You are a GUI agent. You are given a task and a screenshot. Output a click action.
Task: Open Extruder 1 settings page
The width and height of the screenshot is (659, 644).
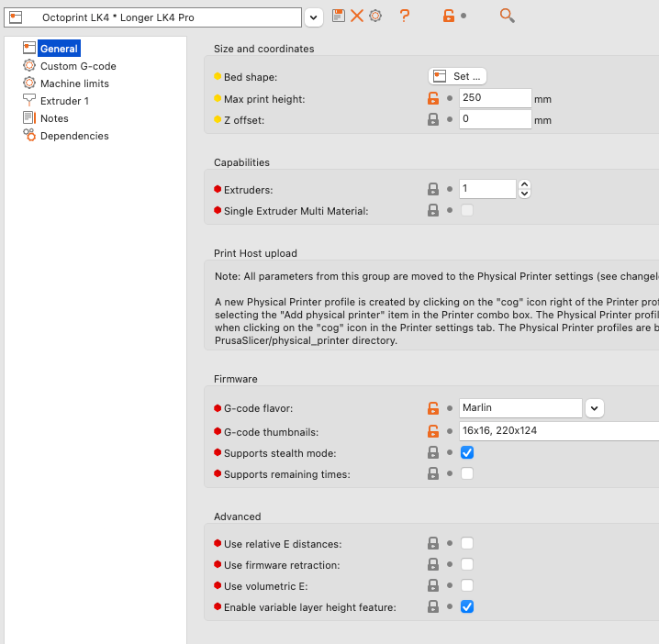64,101
